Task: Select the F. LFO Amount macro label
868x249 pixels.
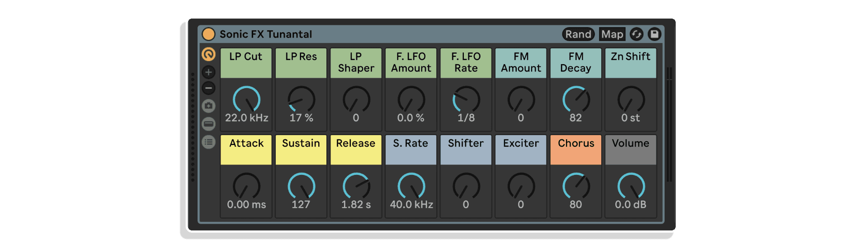Action: [x=411, y=63]
